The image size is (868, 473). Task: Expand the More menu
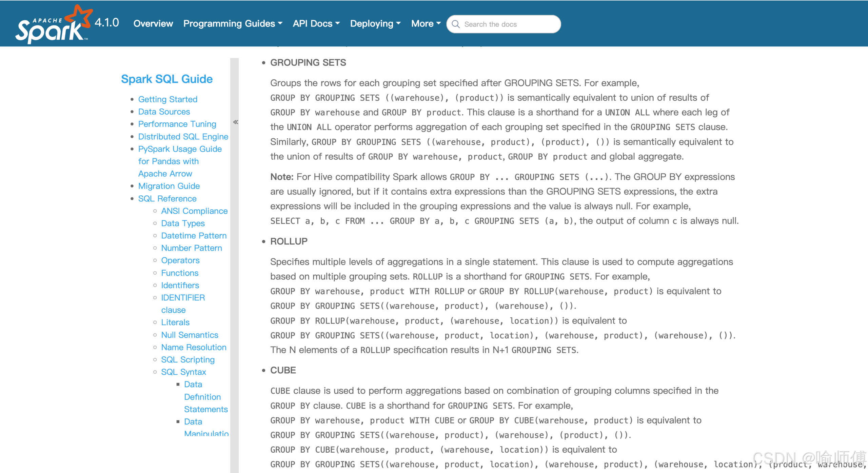click(x=426, y=23)
